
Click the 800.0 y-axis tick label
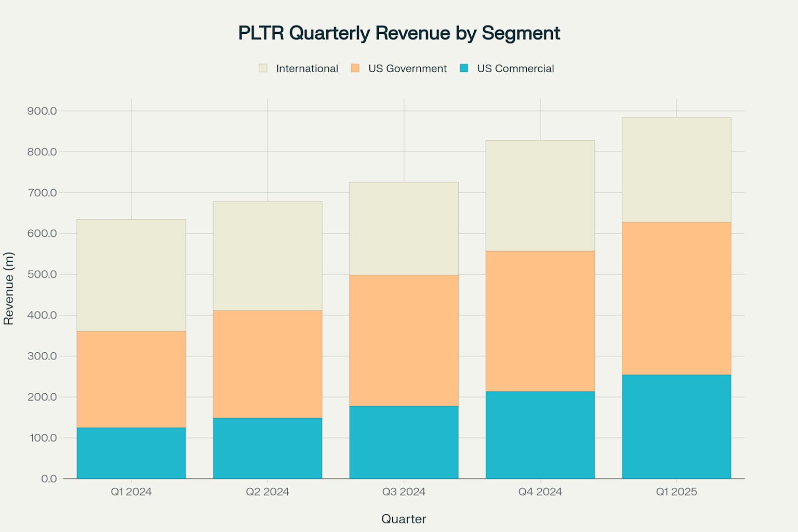(x=42, y=152)
